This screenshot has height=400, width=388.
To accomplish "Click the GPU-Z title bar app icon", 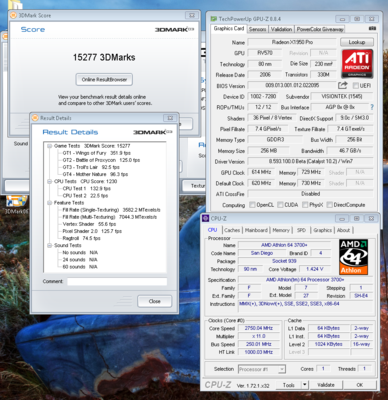I will coord(213,19).
